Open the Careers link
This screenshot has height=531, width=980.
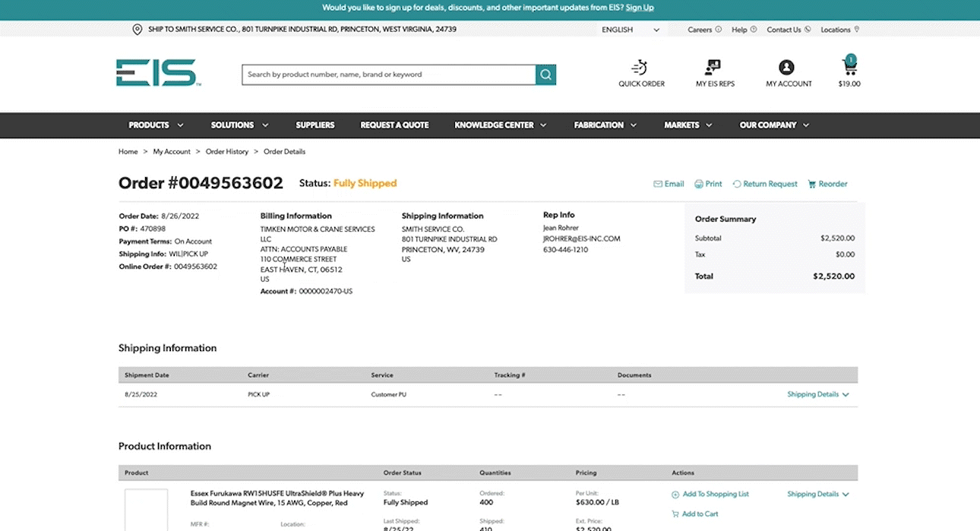pos(704,30)
